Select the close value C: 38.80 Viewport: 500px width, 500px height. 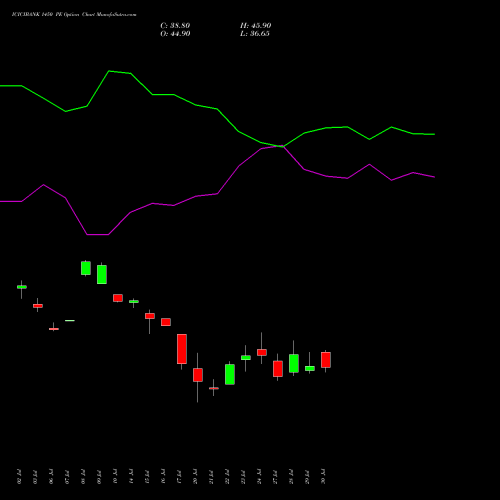pyautogui.click(x=175, y=26)
